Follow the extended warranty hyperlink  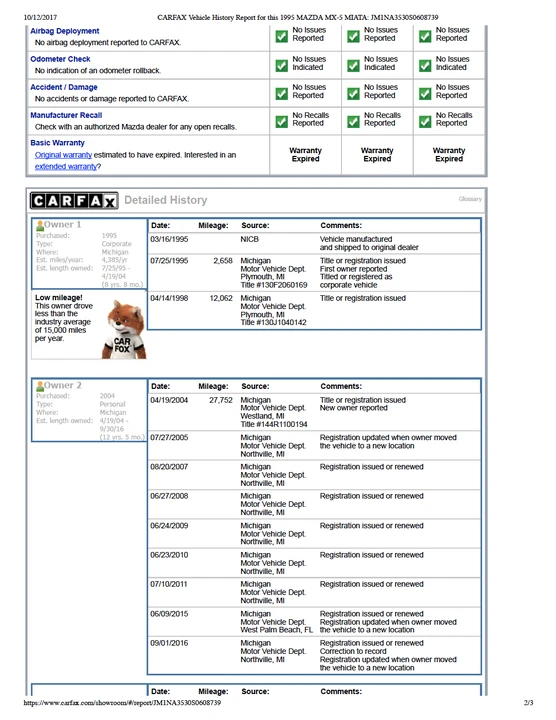(x=66, y=166)
